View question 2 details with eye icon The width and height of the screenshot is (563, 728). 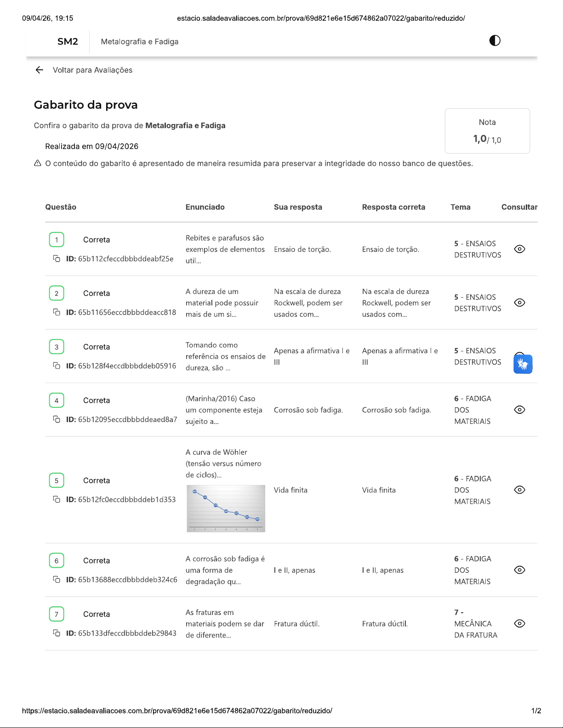(519, 303)
